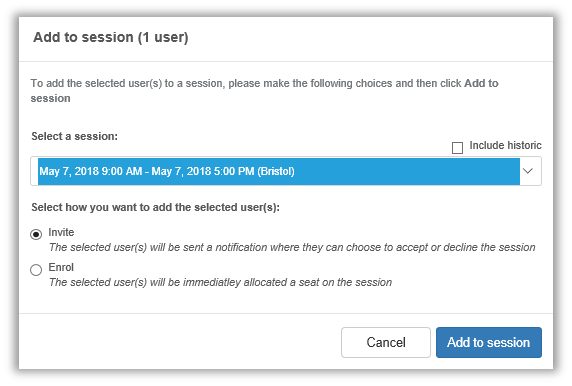572x386 pixels.
Task: Click bold Add to session words in the instructions
Action: pyautogui.click(x=481, y=83)
